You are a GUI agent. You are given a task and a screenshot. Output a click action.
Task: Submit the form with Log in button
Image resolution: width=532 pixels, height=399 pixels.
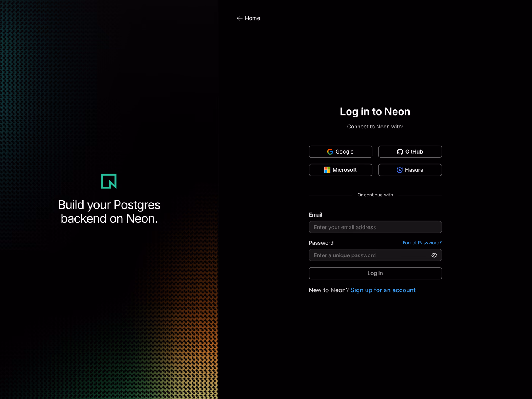[x=375, y=273]
